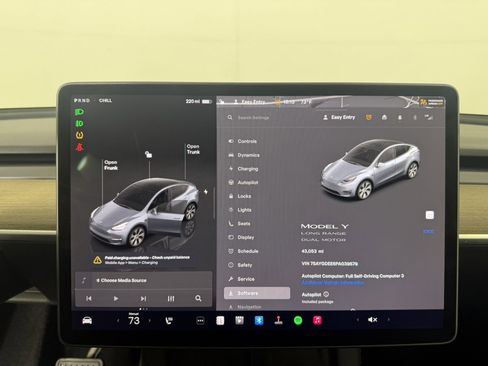
Task: Tap the blue link under the white square
Action: pyautogui.click(x=428, y=231)
